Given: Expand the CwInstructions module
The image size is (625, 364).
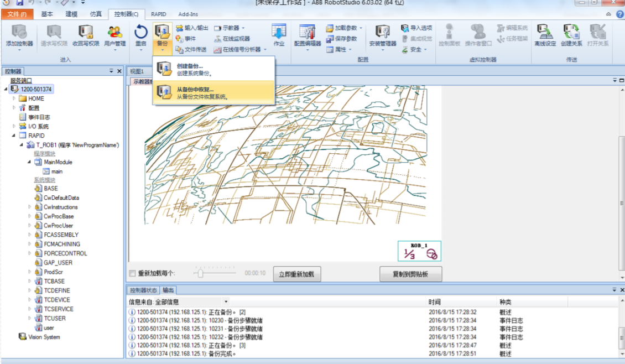Looking at the screenshot, I should coord(29,207).
